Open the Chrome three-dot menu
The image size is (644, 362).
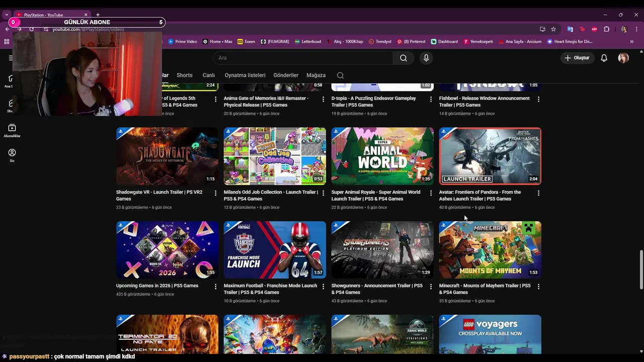(636, 29)
